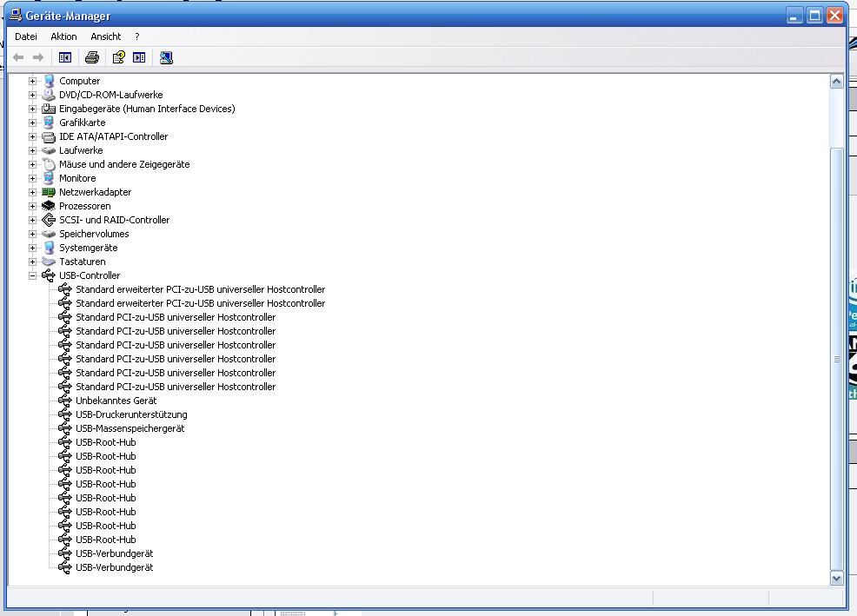
Task: Select the Tastaturen keyboard icon
Action: (x=49, y=262)
